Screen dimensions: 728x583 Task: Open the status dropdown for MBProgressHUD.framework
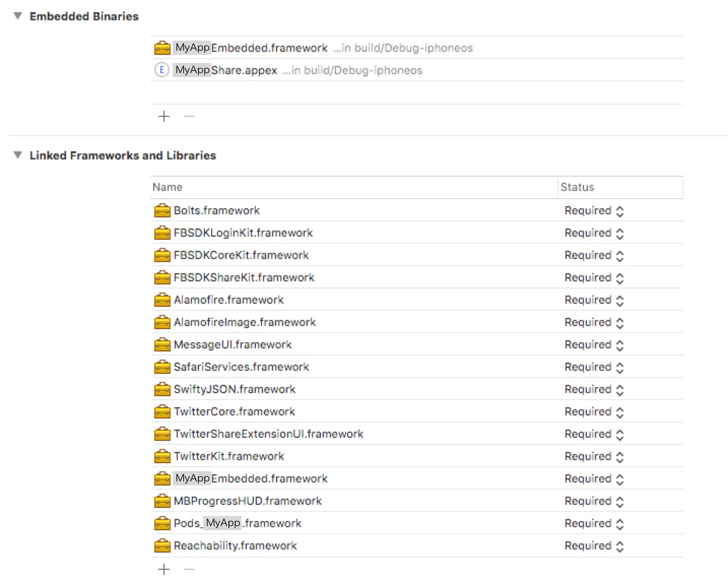point(594,501)
